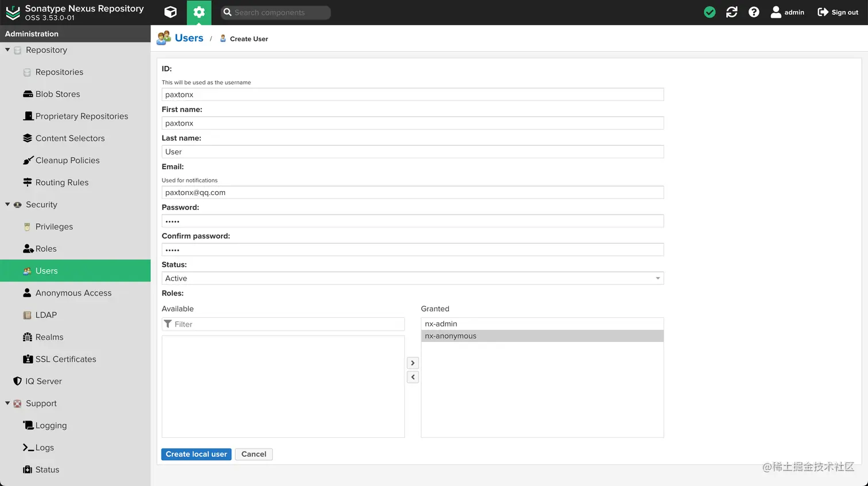Open Routing Rules item

coord(62,182)
